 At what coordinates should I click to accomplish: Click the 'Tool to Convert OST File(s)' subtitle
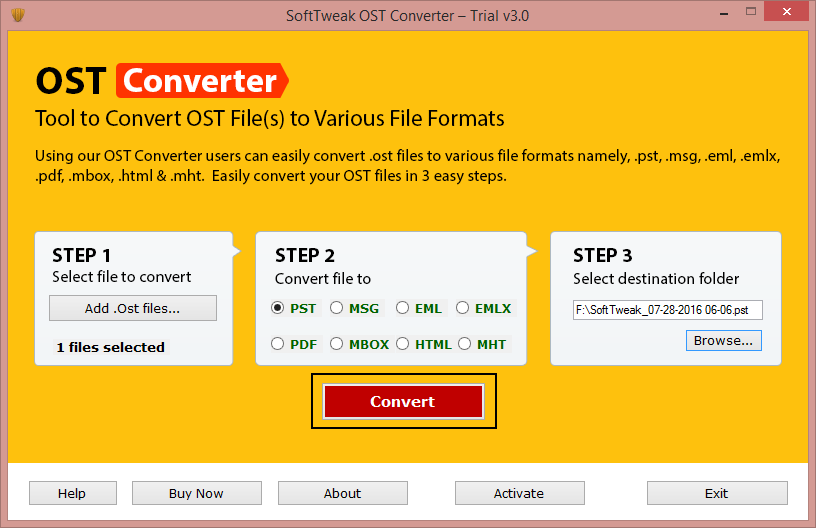pyautogui.click(x=270, y=119)
